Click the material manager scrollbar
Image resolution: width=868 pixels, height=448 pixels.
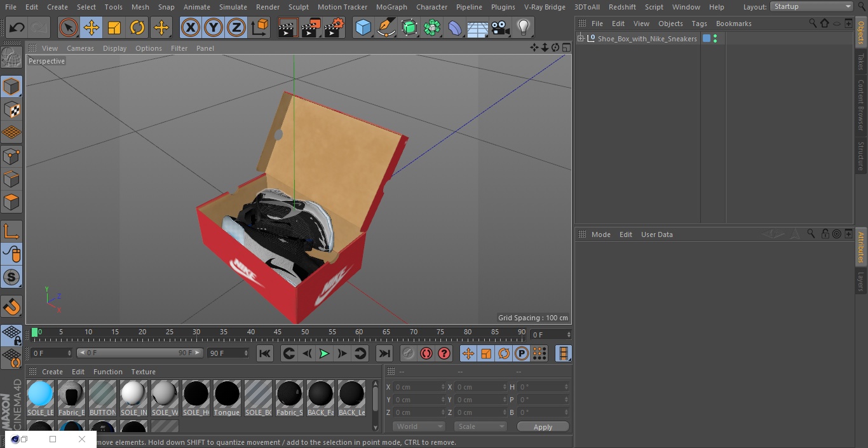click(376, 398)
